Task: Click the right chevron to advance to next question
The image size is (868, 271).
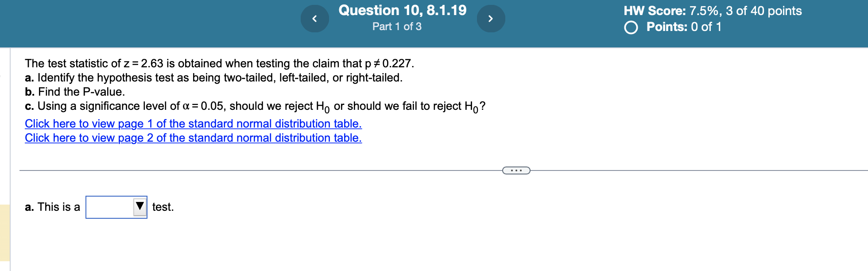Action: coord(491,18)
